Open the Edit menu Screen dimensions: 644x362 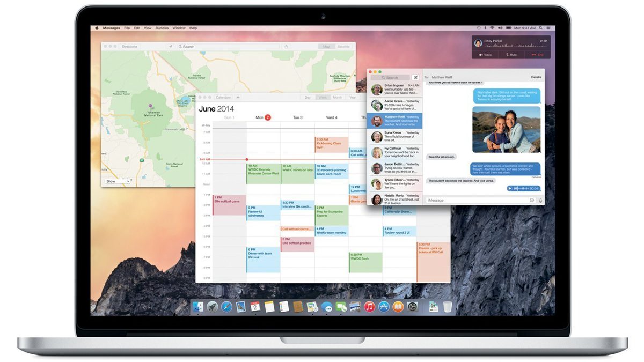(x=137, y=28)
